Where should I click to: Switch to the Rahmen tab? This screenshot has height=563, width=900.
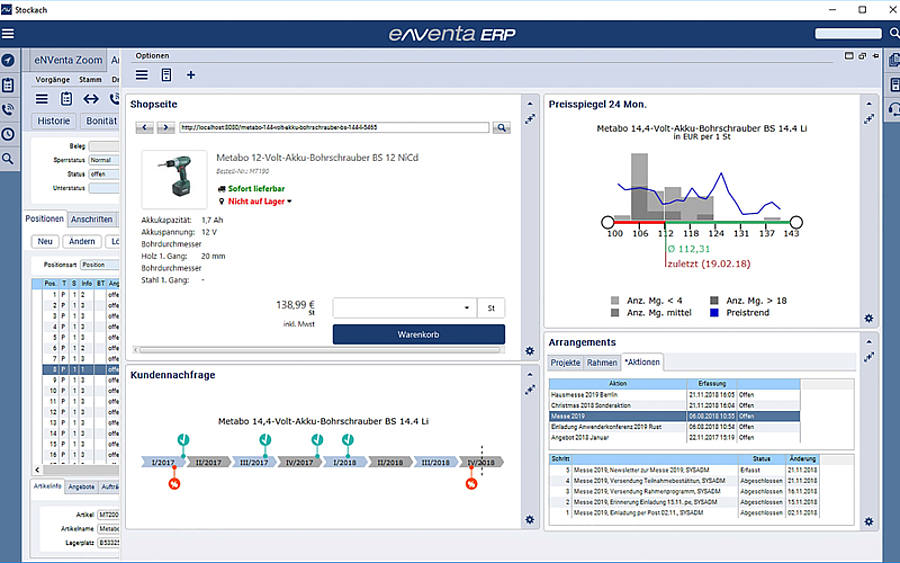click(x=602, y=363)
